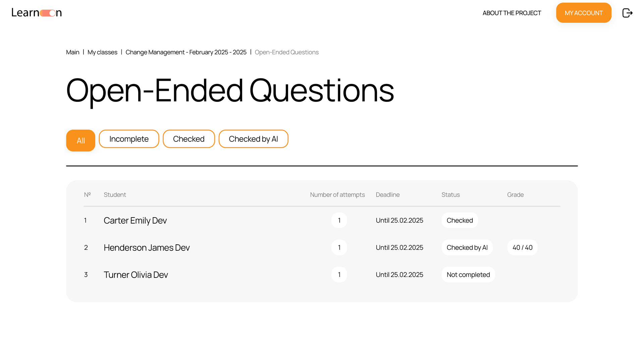
Task: Filter by Checked by AI
Action: click(253, 139)
